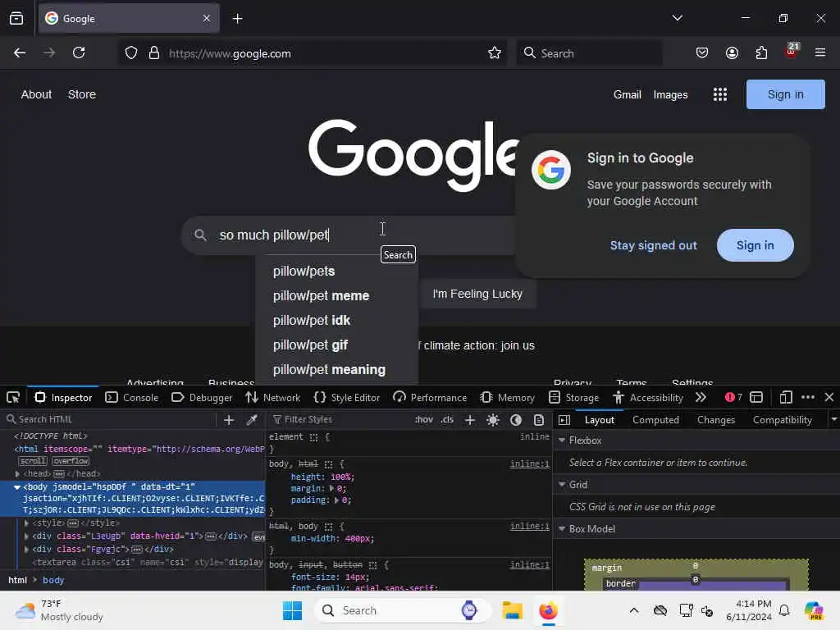The image size is (840, 630).
Task: Toggle print media simulation
Action: point(539,420)
